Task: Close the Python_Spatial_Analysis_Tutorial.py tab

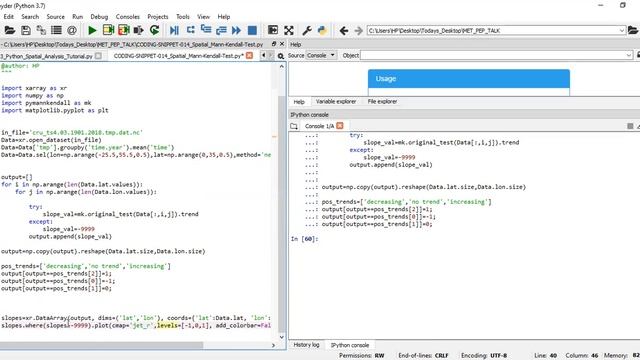Action: (98, 56)
